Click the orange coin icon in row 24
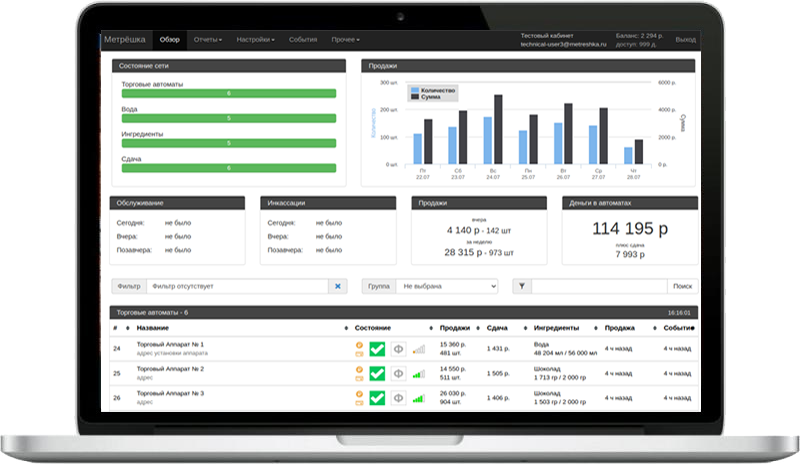 pos(359,344)
